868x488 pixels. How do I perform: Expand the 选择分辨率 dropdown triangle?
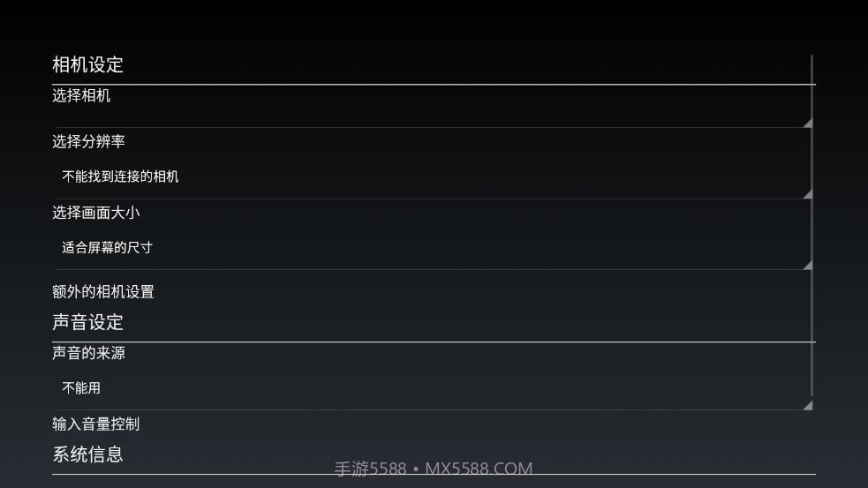(807, 193)
